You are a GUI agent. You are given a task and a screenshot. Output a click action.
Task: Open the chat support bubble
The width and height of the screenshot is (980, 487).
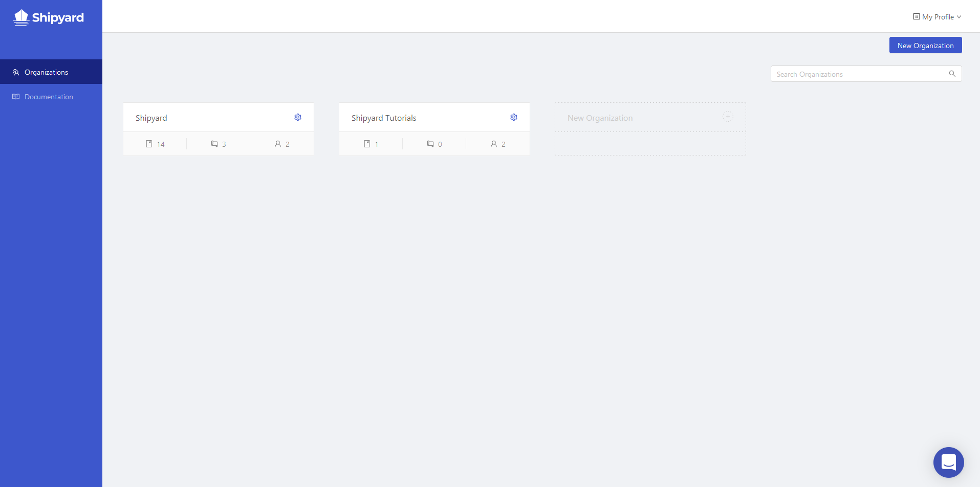tap(948, 462)
